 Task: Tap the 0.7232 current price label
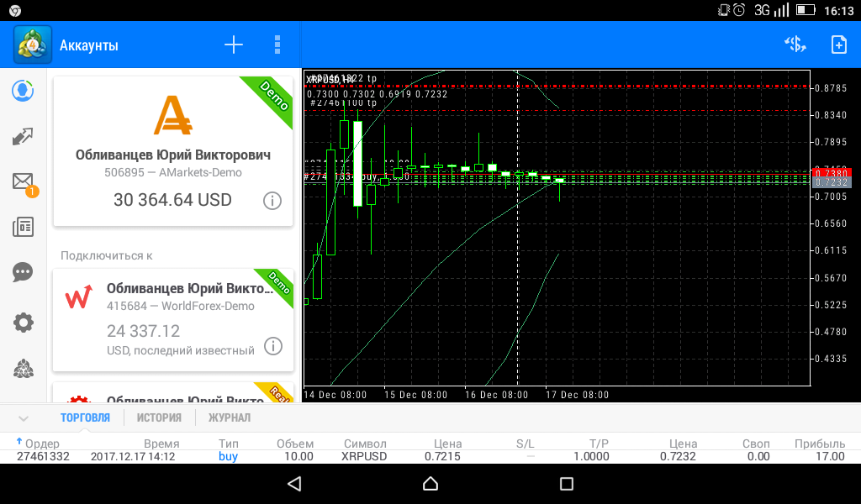[x=832, y=182]
